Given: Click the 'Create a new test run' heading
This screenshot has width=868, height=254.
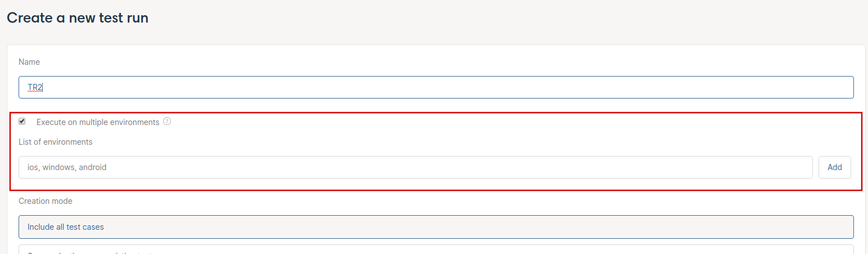Looking at the screenshot, I should click(x=78, y=17).
